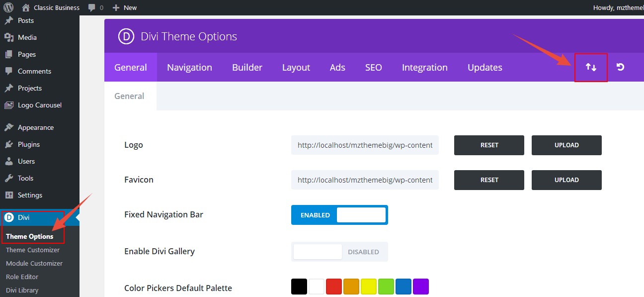644x297 pixels.
Task: Click the reset defaults undo icon
Action: pos(620,67)
